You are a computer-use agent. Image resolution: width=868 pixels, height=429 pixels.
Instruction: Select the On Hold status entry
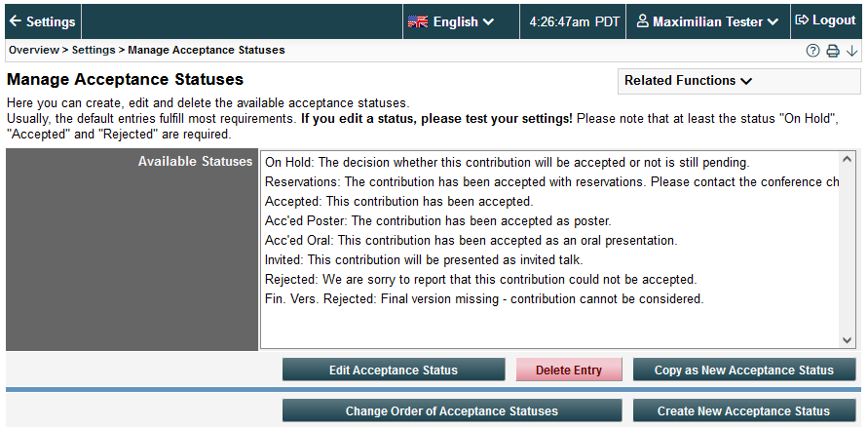click(551, 163)
